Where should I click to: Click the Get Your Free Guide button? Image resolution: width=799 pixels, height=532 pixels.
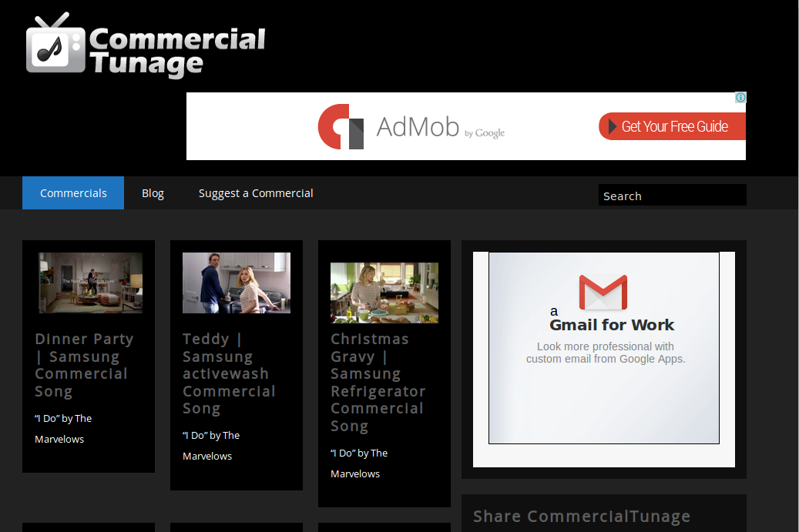pos(672,126)
